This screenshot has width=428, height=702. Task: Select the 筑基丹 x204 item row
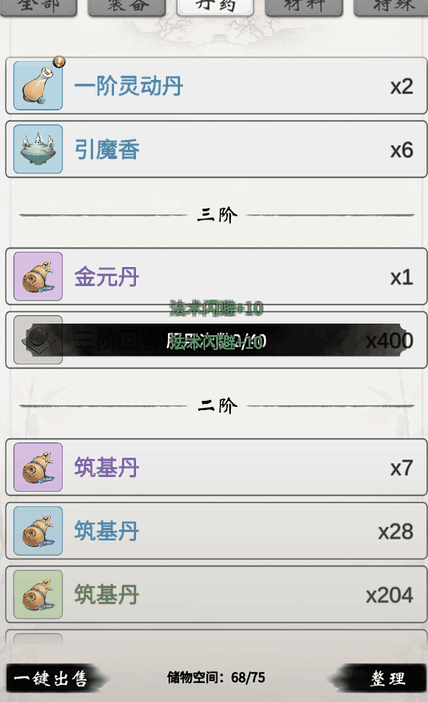pyautogui.click(x=216, y=594)
